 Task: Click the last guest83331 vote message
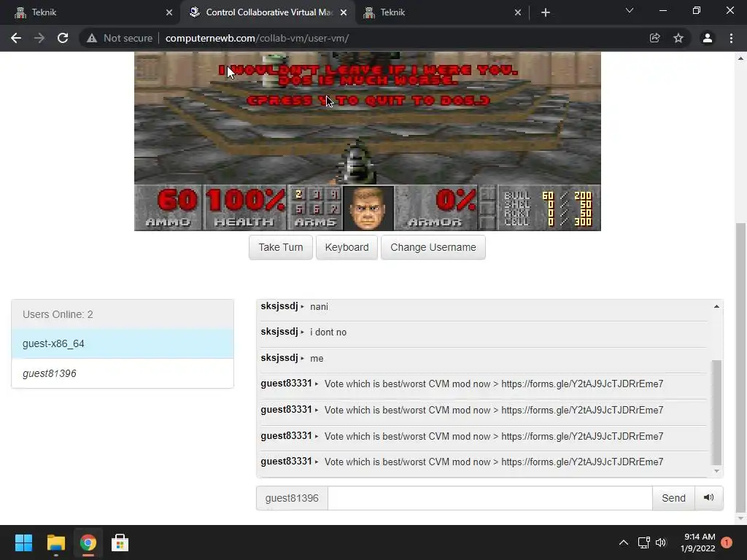(494, 462)
